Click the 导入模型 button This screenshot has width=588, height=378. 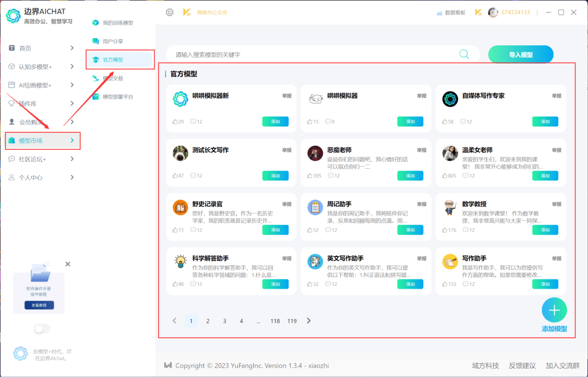(520, 54)
